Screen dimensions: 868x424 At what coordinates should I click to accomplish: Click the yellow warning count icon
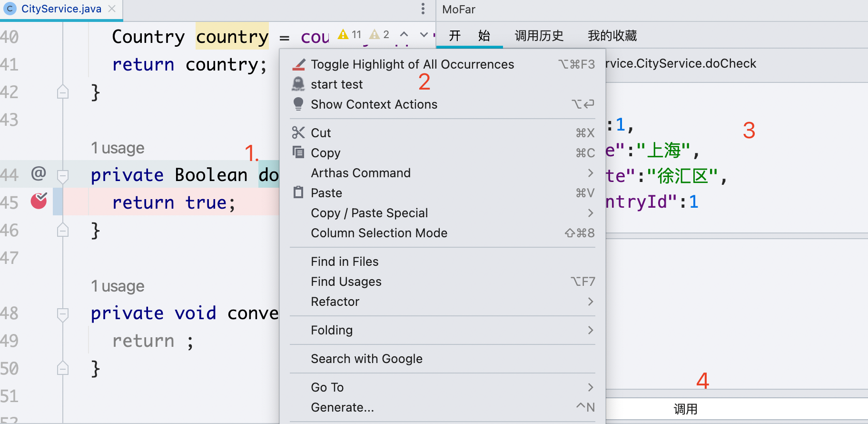(343, 34)
